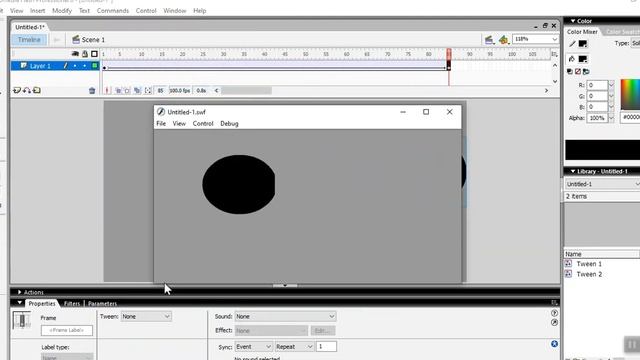Click the Insert Layer icon
This screenshot has height=360, width=640.
[16, 90]
